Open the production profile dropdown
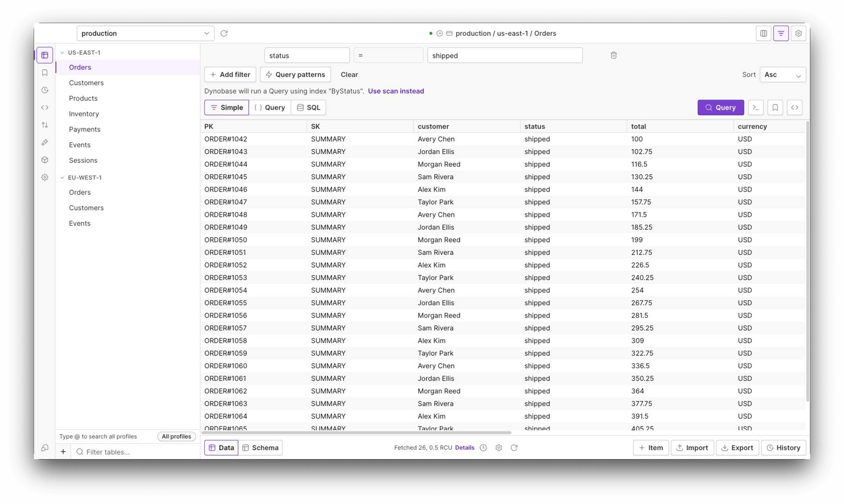 pyautogui.click(x=145, y=33)
